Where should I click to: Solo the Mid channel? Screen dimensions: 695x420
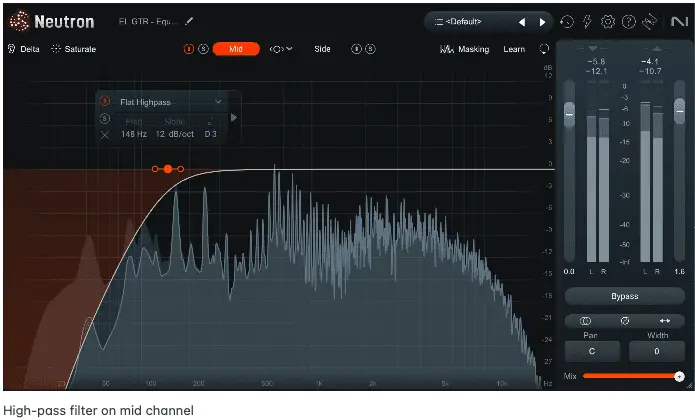(203, 49)
